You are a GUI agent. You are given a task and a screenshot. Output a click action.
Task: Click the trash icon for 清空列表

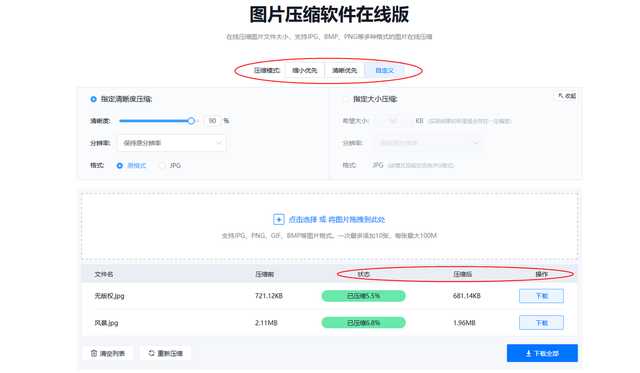(x=94, y=353)
